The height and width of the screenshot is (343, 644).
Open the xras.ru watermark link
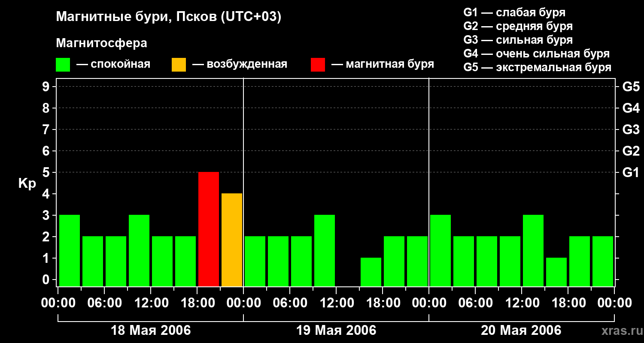[x=620, y=331]
